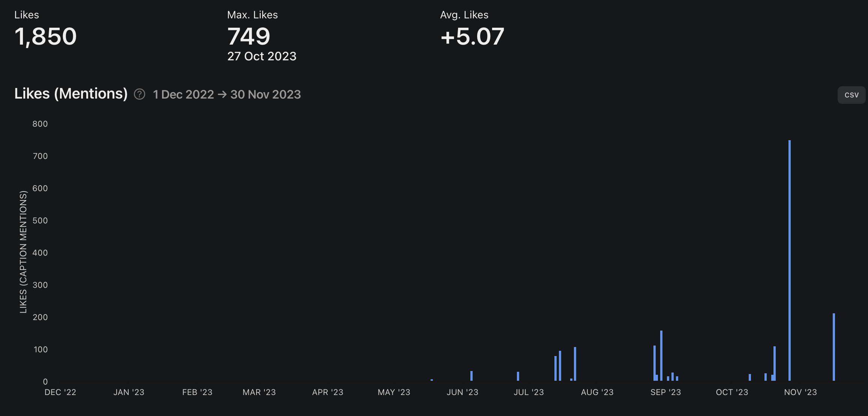Select the tallest bar just before SEP '23

(661, 355)
